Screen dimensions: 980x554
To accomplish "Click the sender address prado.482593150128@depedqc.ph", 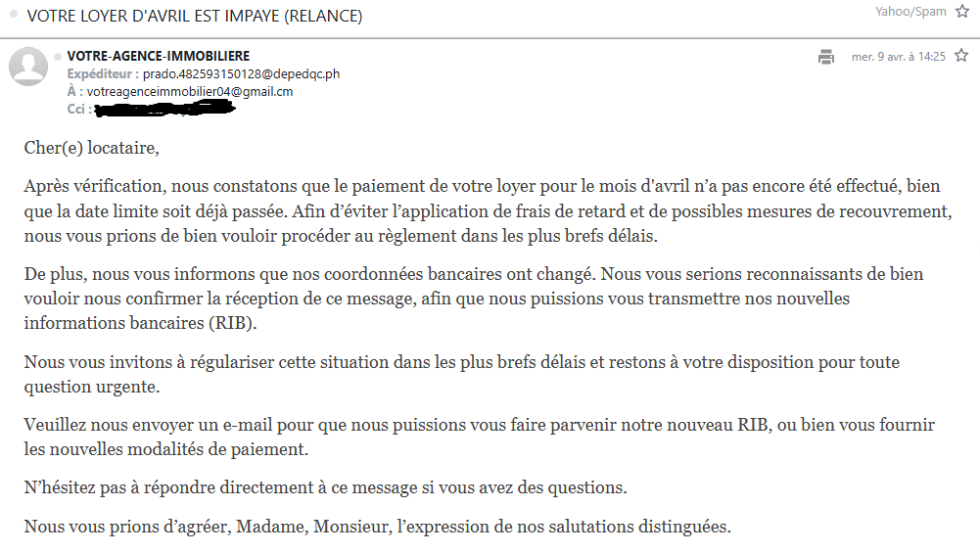I will coord(241,73).
